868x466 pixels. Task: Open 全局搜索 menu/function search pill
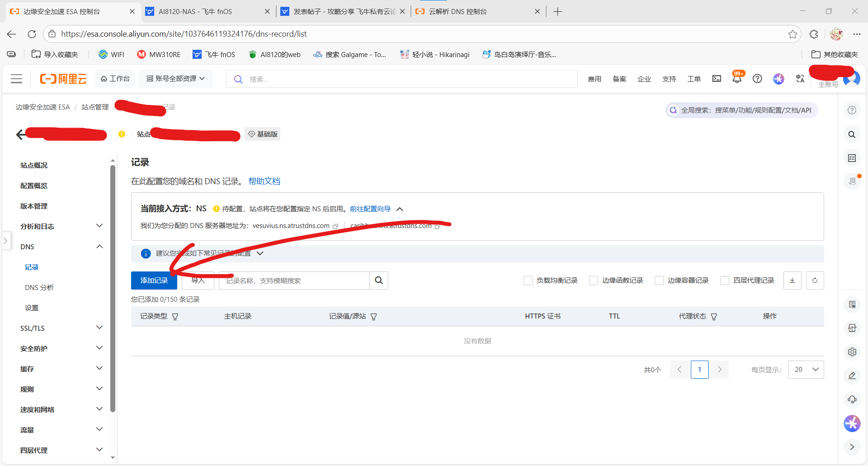(741, 110)
